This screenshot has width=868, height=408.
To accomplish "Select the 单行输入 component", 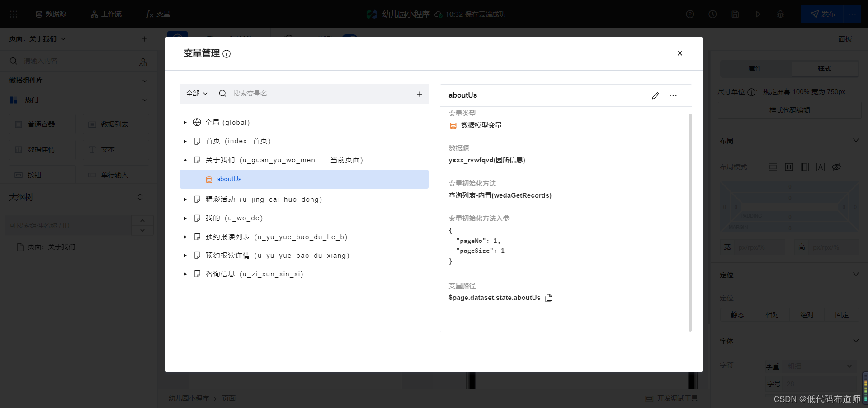I will [x=116, y=175].
